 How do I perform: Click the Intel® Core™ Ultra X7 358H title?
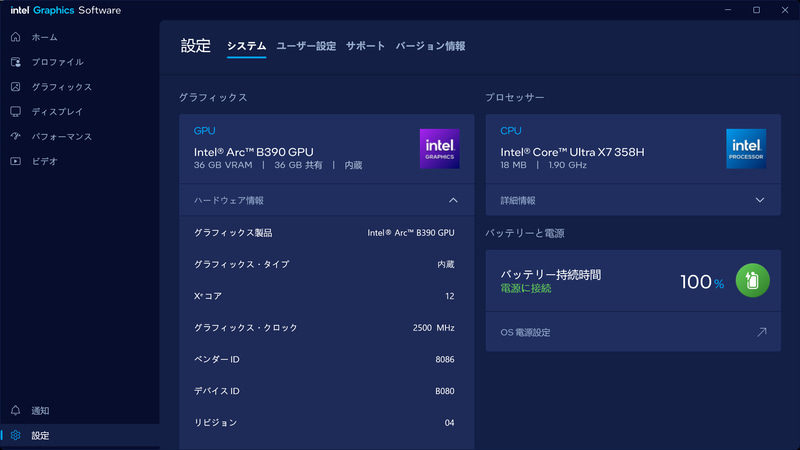[572, 152]
